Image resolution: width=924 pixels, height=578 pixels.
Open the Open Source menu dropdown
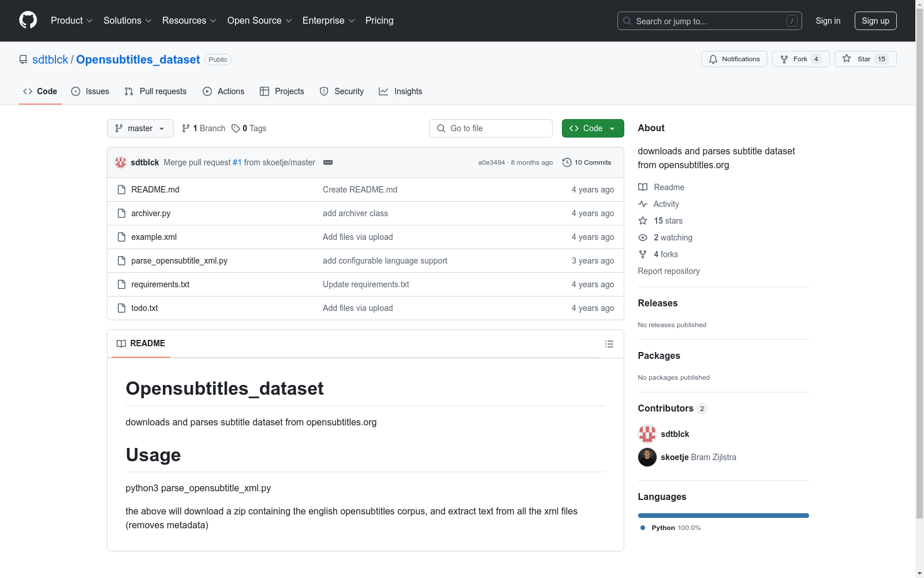click(260, 21)
